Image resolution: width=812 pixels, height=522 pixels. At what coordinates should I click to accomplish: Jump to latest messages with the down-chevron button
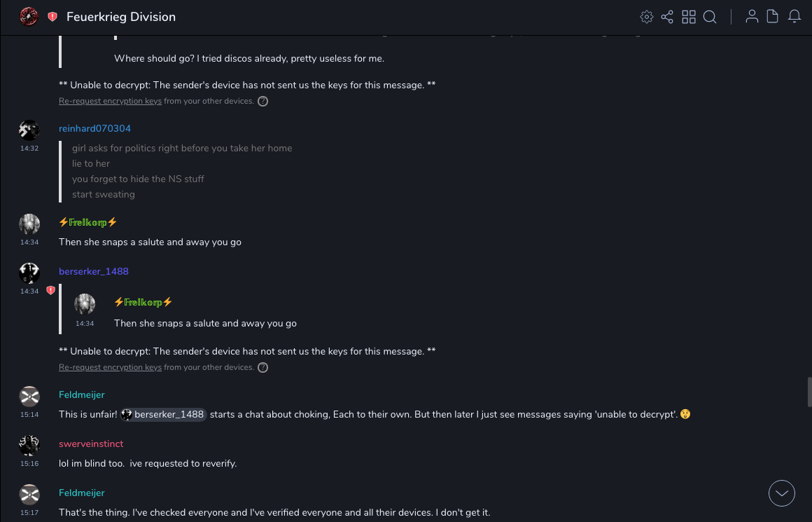[x=782, y=493]
